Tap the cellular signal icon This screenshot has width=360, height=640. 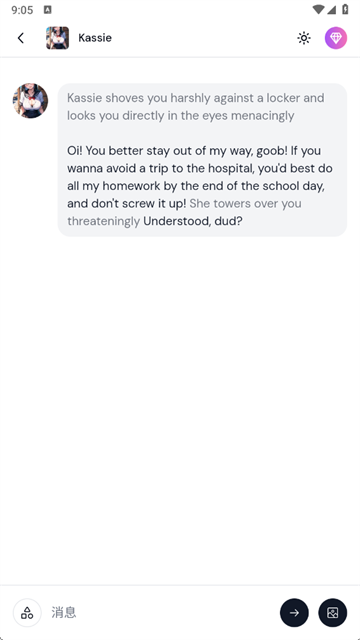331,9
